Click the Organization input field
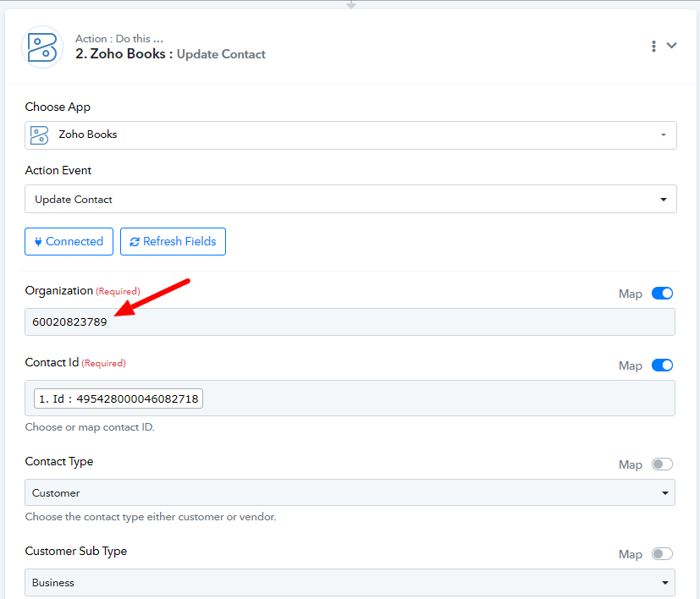The width and height of the screenshot is (700, 599). click(350, 321)
